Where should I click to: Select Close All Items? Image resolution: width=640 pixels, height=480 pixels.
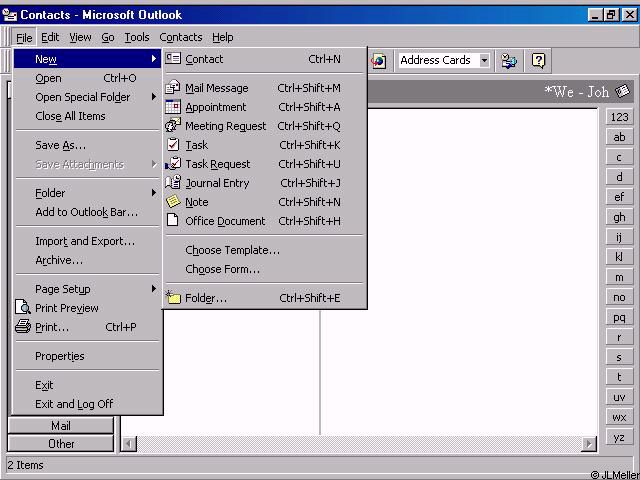click(x=87, y=116)
